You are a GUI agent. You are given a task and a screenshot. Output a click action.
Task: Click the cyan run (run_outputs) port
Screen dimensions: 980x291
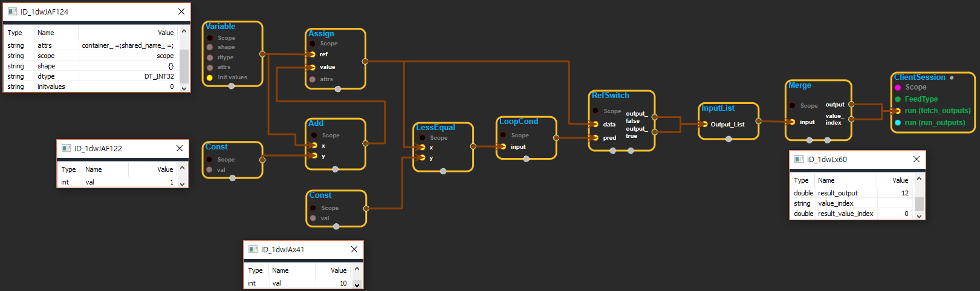[898, 123]
